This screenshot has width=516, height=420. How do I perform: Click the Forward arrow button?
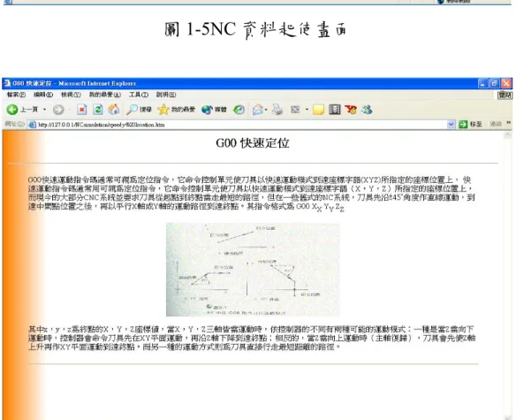point(58,110)
